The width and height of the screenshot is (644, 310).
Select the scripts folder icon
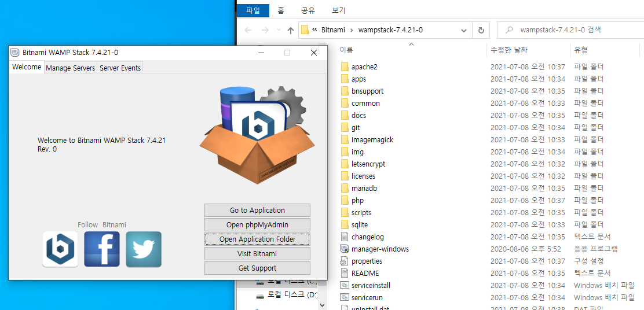pyautogui.click(x=345, y=213)
